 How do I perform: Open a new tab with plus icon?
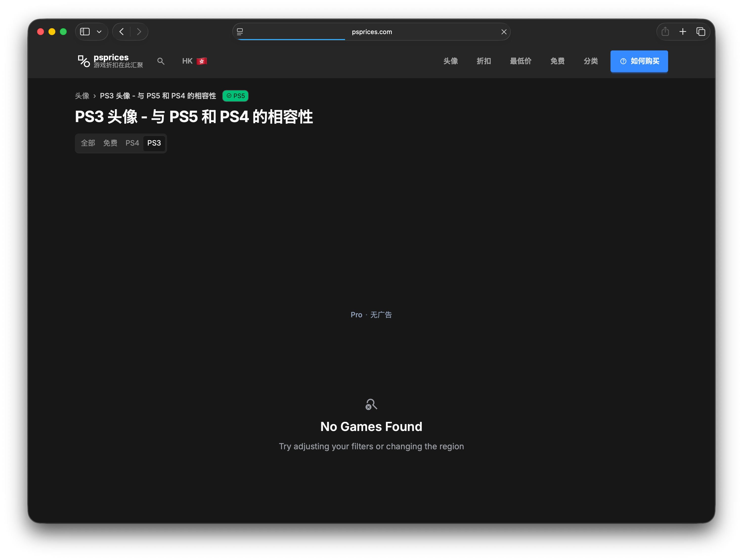tap(682, 32)
